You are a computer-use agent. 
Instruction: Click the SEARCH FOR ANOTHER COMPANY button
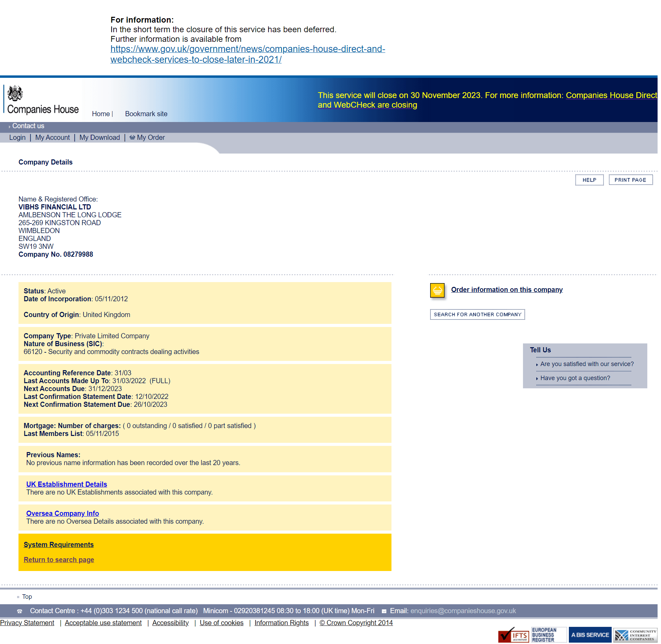pos(477,314)
